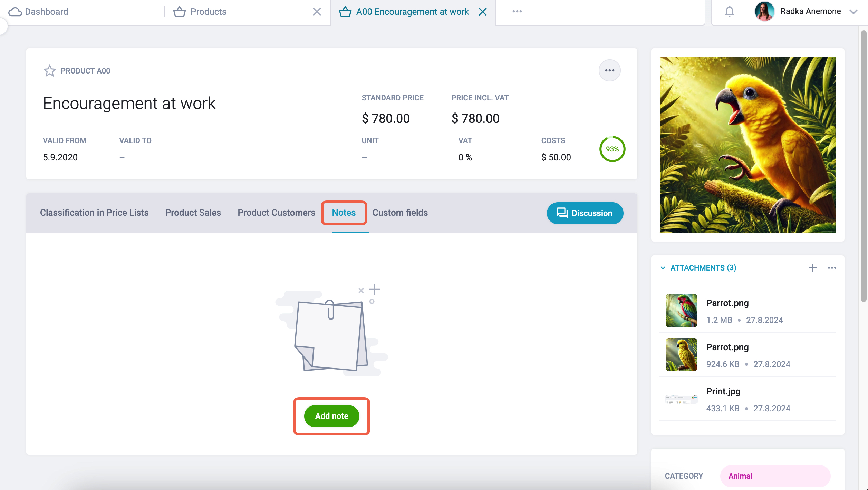
Task: Open the Classification in Price Lists tab
Action: [94, 213]
